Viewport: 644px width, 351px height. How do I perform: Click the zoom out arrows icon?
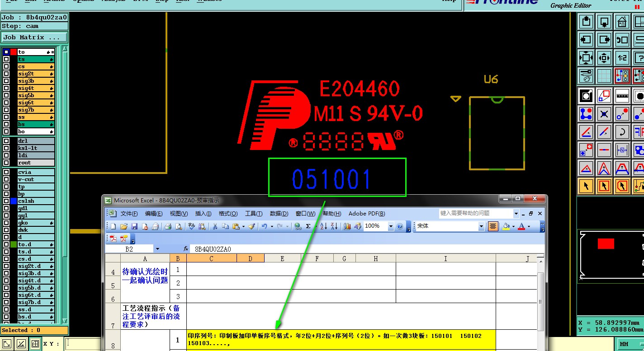click(605, 58)
